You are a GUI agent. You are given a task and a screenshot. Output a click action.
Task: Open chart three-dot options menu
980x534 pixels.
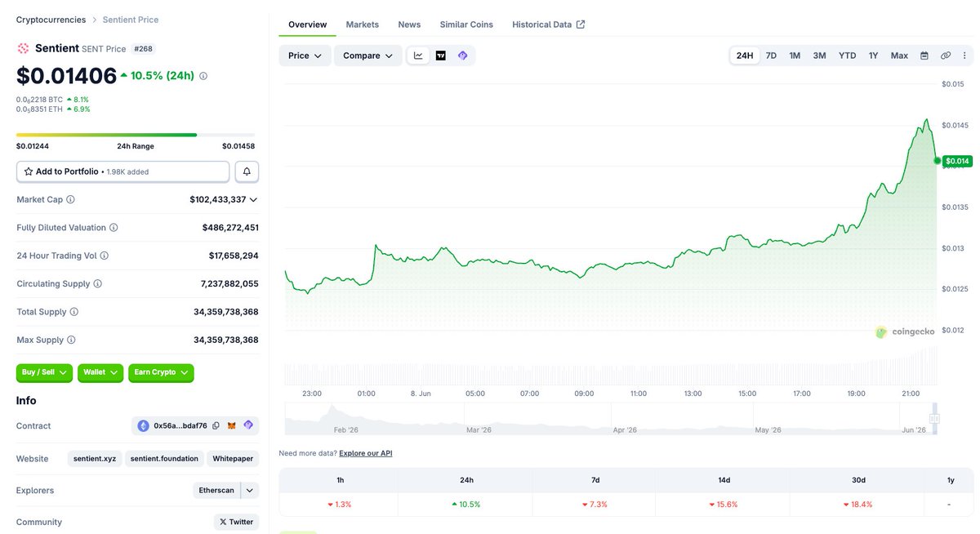click(x=964, y=56)
